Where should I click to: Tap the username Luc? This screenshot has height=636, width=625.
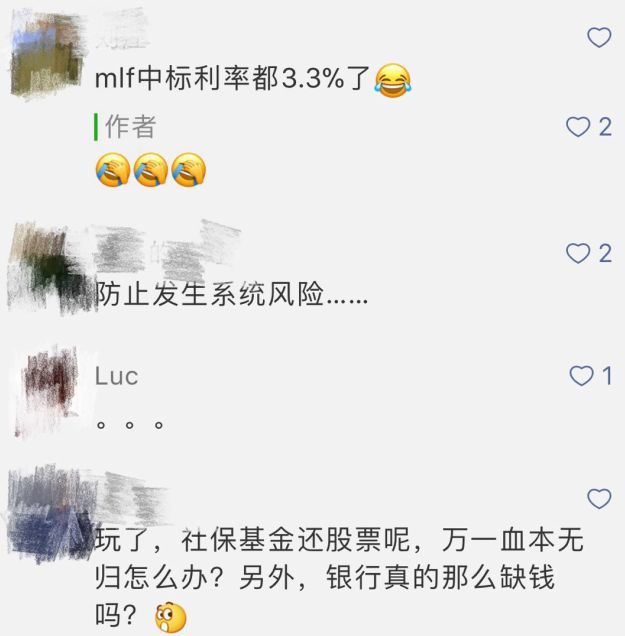[x=117, y=376]
